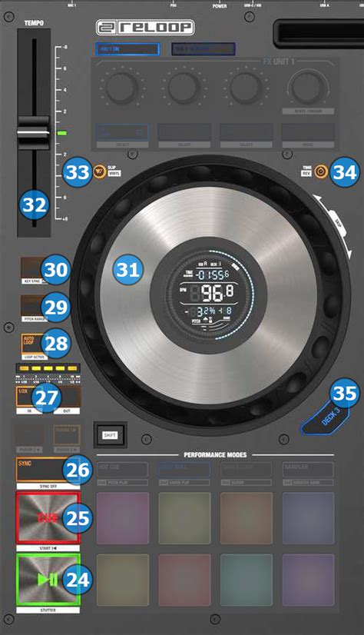Click the second FX Unit 1 knob

coord(184,88)
